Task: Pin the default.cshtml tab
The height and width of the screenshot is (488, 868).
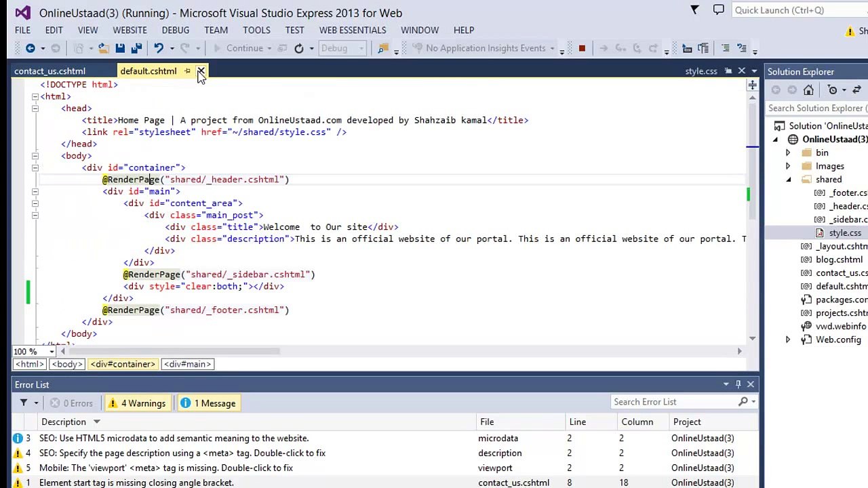Action: click(187, 71)
